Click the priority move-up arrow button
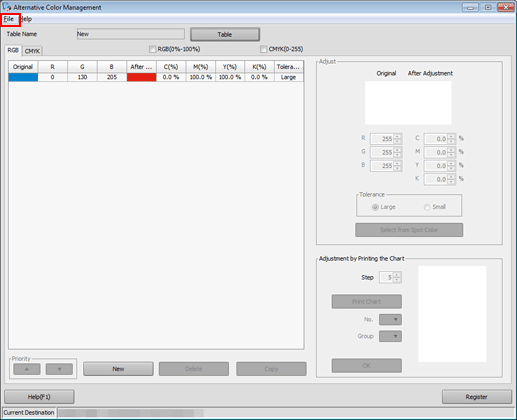This screenshot has width=517, height=420. tap(27, 369)
